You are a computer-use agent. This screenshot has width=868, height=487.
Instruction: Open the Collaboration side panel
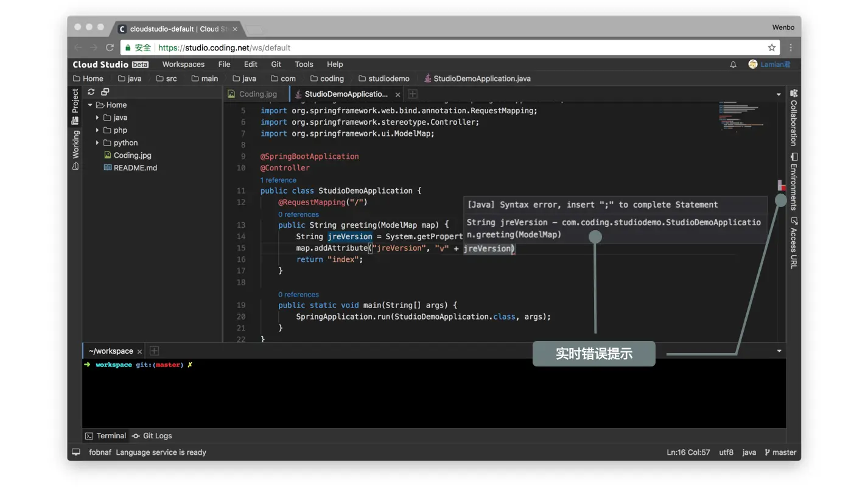coord(793,117)
